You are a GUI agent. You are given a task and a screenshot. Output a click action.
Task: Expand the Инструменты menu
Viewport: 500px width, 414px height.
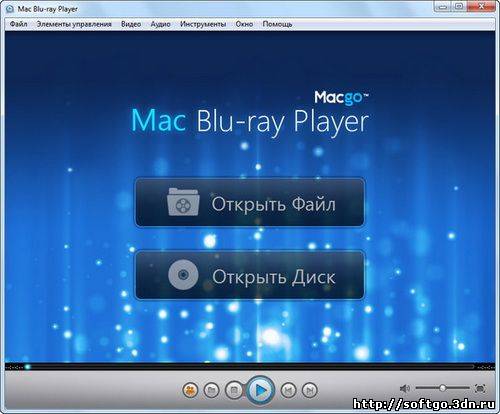pyautogui.click(x=203, y=24)
